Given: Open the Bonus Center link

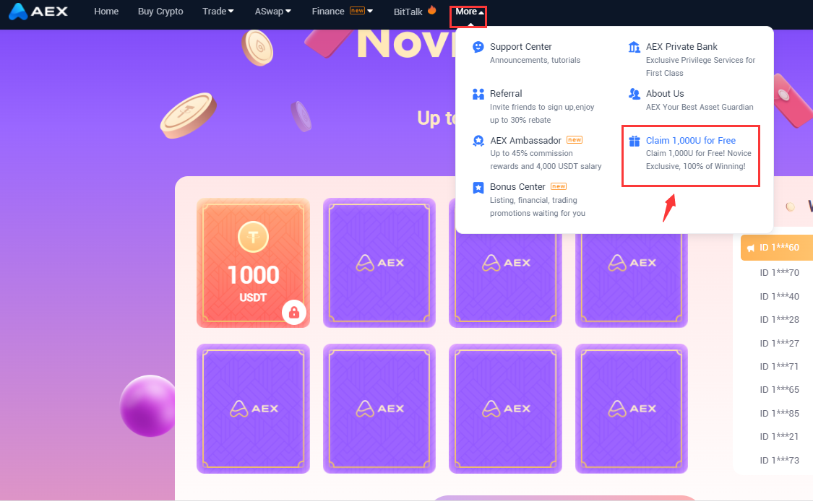Looking at the screenshot, I should [x=517, y=187].
